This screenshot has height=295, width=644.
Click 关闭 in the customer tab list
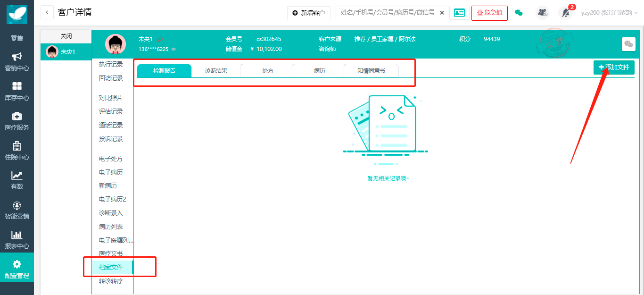[x=66, y=36]
